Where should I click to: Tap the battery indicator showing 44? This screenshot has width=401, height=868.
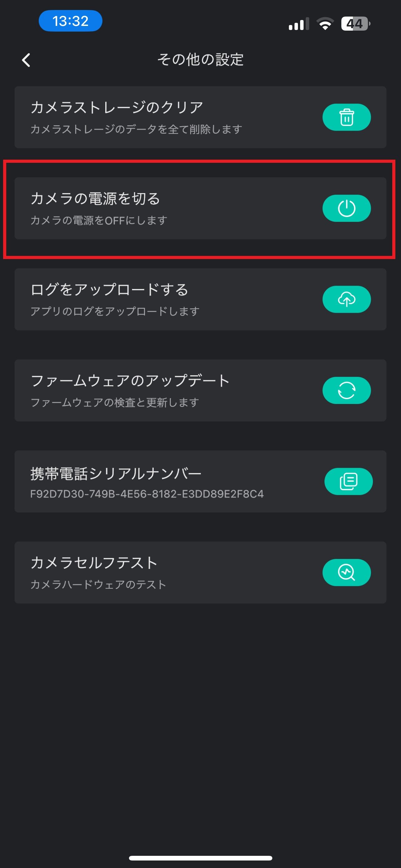(x=355, y=24)
